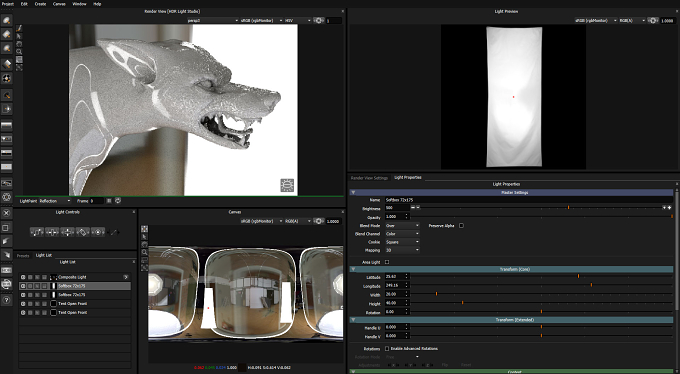Open Edit menu

pyautogui.click(x=24, y=4)
